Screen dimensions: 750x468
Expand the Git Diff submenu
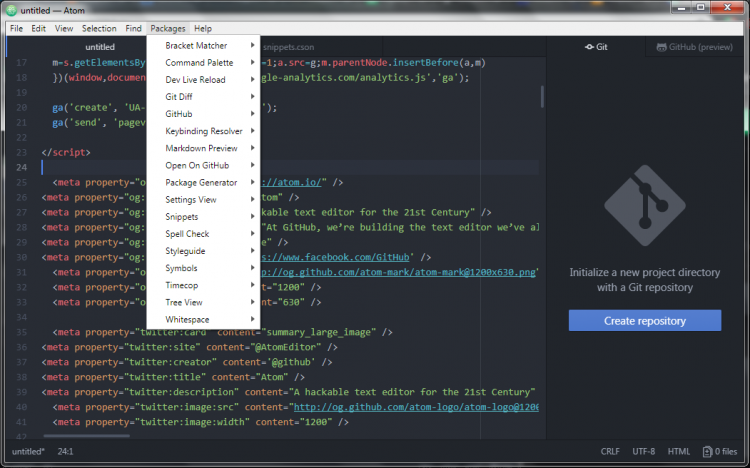pyautogui.click(x=203, y=97)
